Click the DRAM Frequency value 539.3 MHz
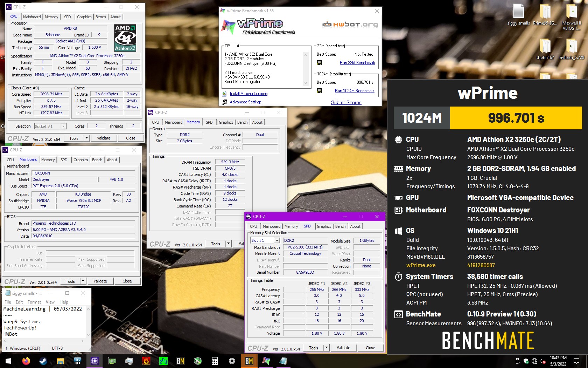The image size is (588, 368). (230, 162)
